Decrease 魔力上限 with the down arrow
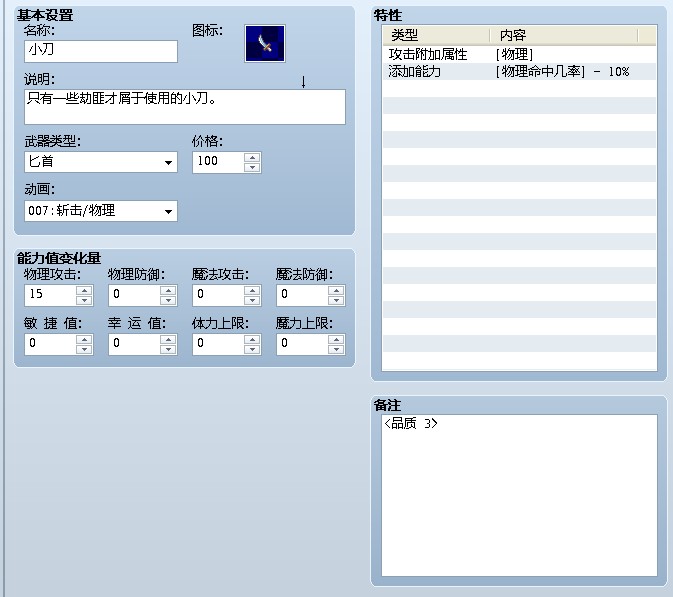Image resolution: width=673 pixels, height=597 pixels. coord(336,349)
